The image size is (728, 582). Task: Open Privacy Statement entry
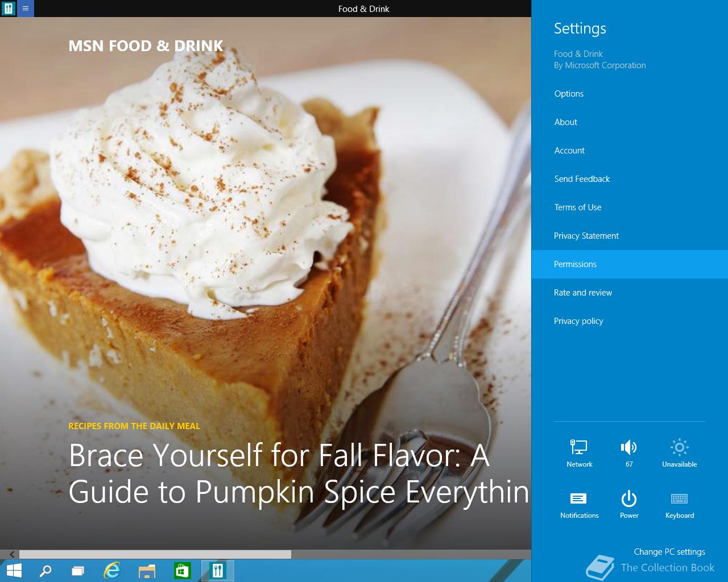(630, 236)
